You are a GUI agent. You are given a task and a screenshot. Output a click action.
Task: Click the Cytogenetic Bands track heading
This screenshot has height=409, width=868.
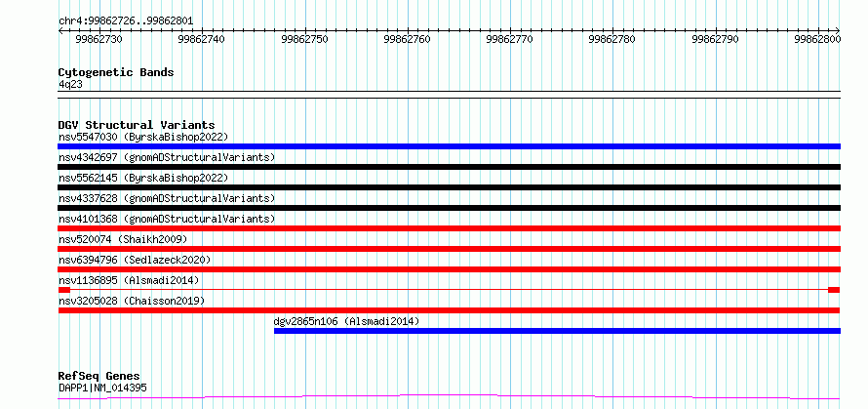(x=116, y=72)
